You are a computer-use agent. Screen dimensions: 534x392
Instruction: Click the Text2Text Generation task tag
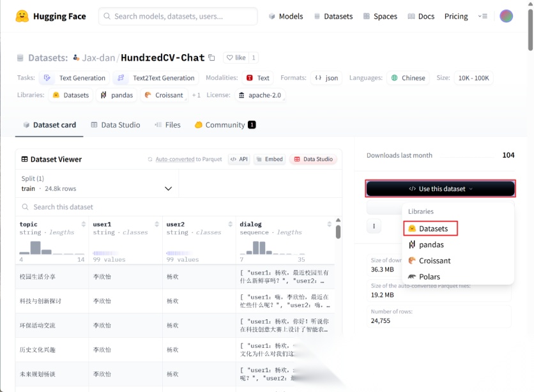(156, 78)
